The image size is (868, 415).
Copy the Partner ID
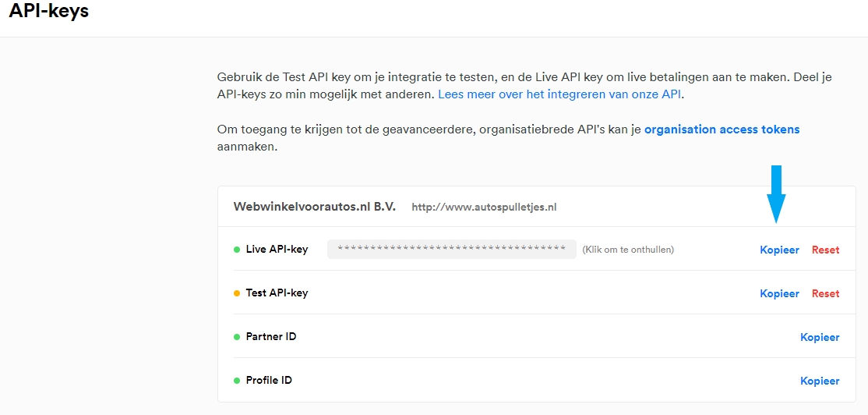pyautogui.click(x=820, y=338)
